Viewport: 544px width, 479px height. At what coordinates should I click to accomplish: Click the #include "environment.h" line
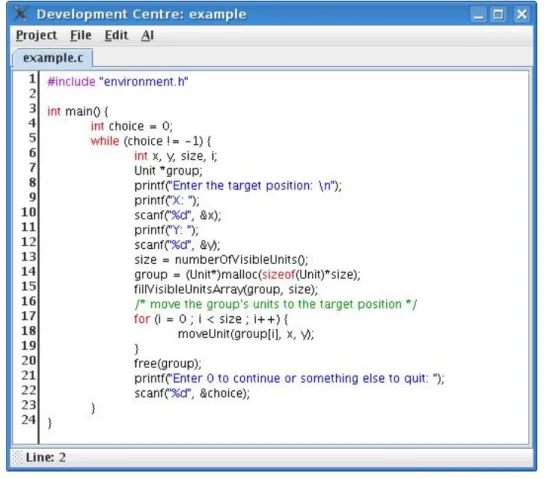(118, 82)
